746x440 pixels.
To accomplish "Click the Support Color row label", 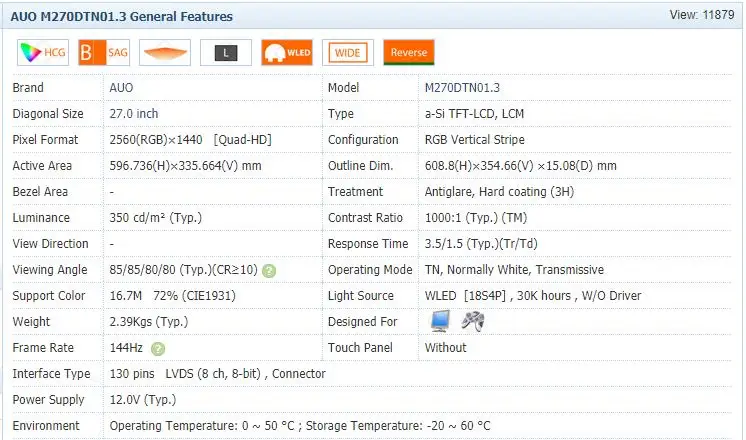I will point(49,296).
